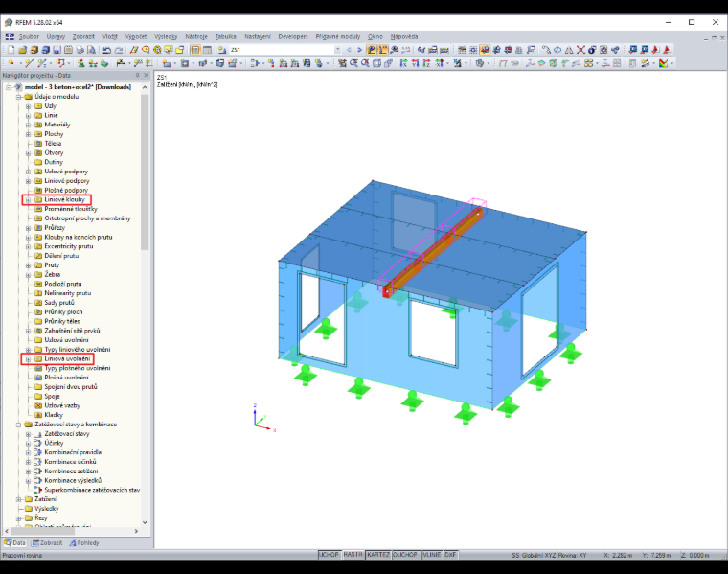Click the color scale icon at toolbar end

[663, 63]
